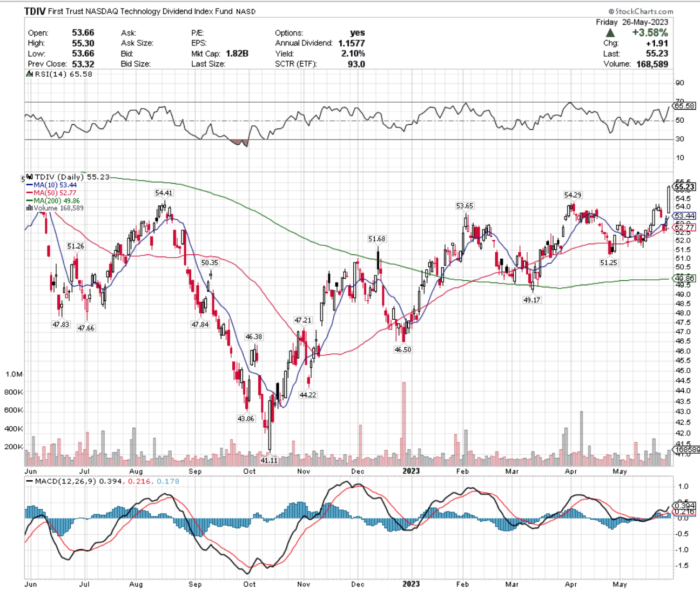Image resolution: width=700 pixels, height=592 pixels.
Task: Click the 46.50 low price label
Action: [402, 349]
